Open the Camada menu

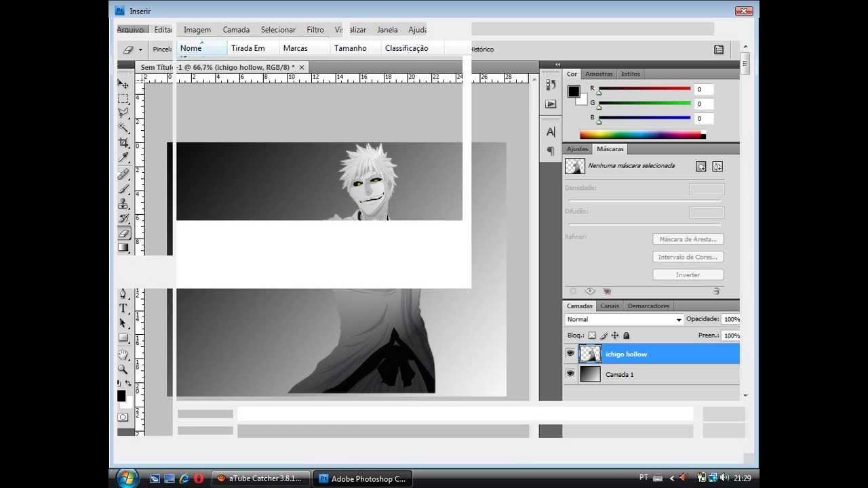[x=236, y=30]
